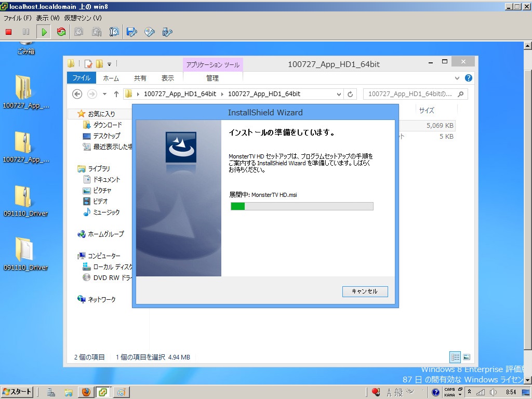The image size is (532, 399).
Task: Open the Snapshot Manager toolbar icon
Action: 114,32
